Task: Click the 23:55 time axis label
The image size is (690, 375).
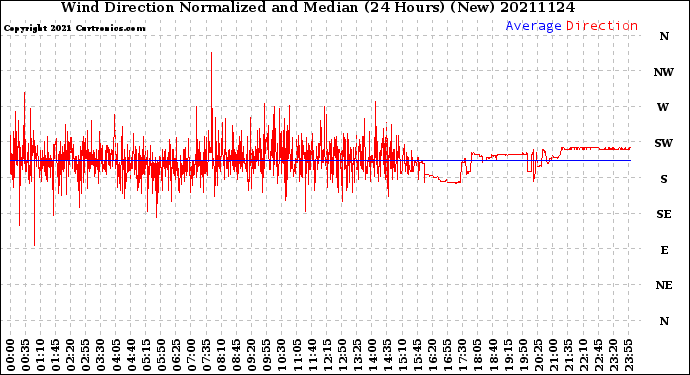Action: click(628, 355)
